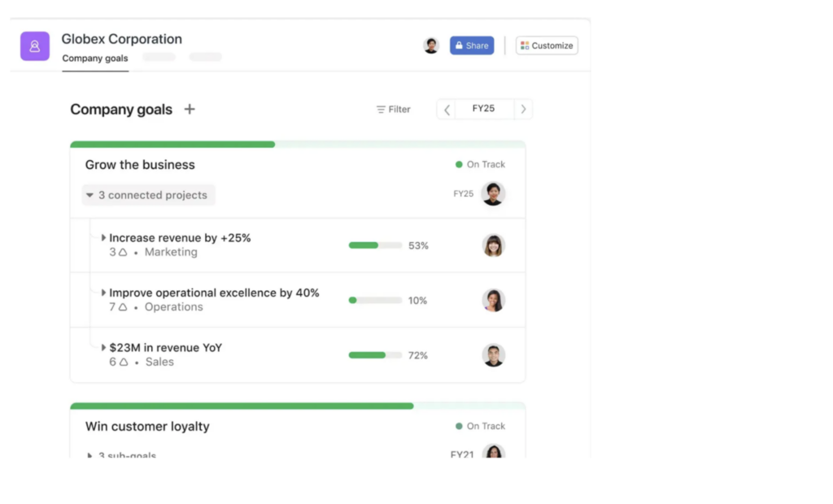Open owner avatar for $23M in revenue YoY
The width and height of the screenshot is (833, 504).
coord(493,355)
